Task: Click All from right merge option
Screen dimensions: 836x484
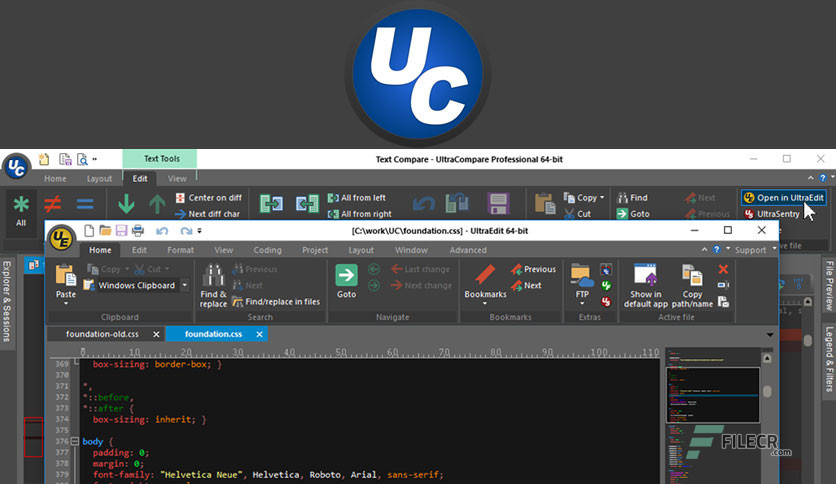Action: (x=360, y=214)
